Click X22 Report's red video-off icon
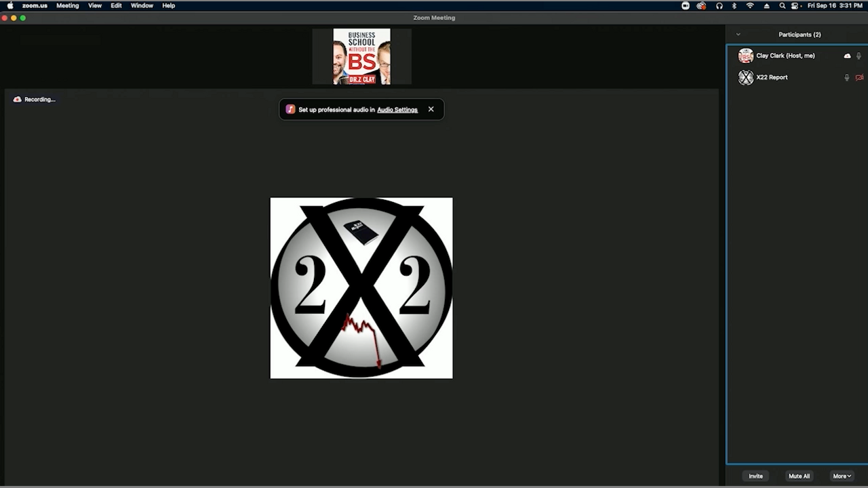868x488 pixels. [x=859, y=78]
